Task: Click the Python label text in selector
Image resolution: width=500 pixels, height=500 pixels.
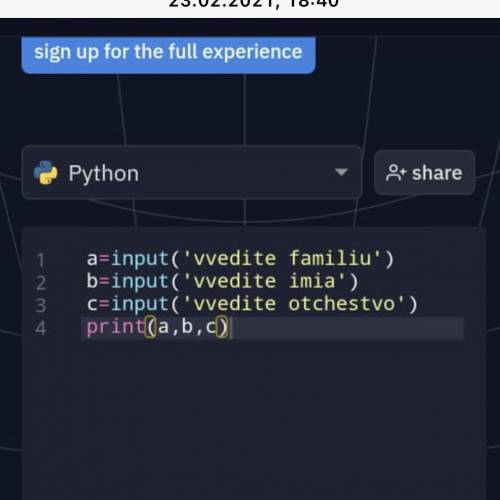Action: click(x=104, y=174)
